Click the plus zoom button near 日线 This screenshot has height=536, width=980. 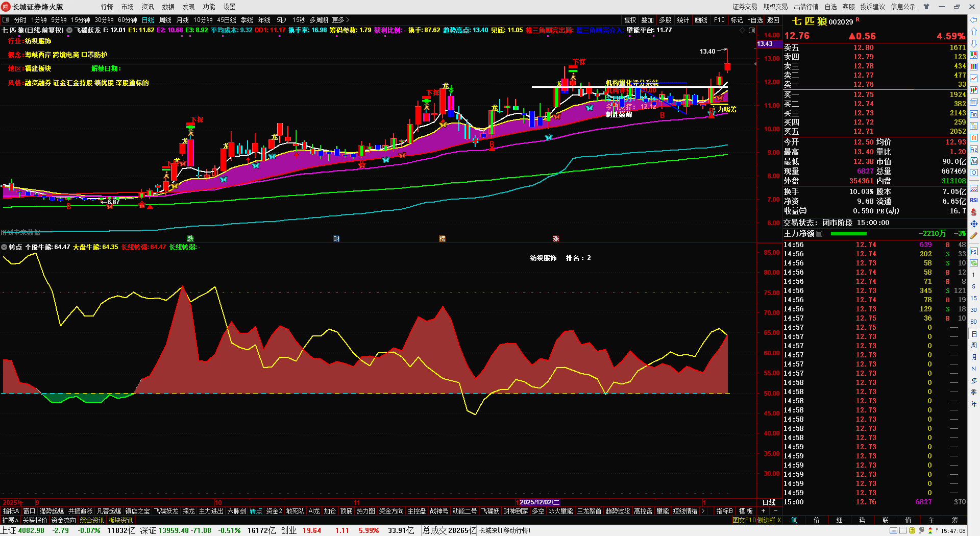tap(764, 511)
